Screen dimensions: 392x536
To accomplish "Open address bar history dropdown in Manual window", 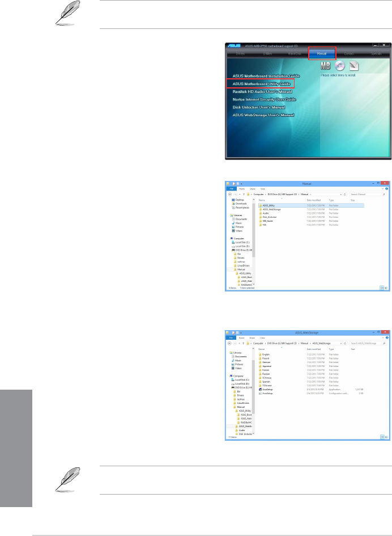I will 341,194.
